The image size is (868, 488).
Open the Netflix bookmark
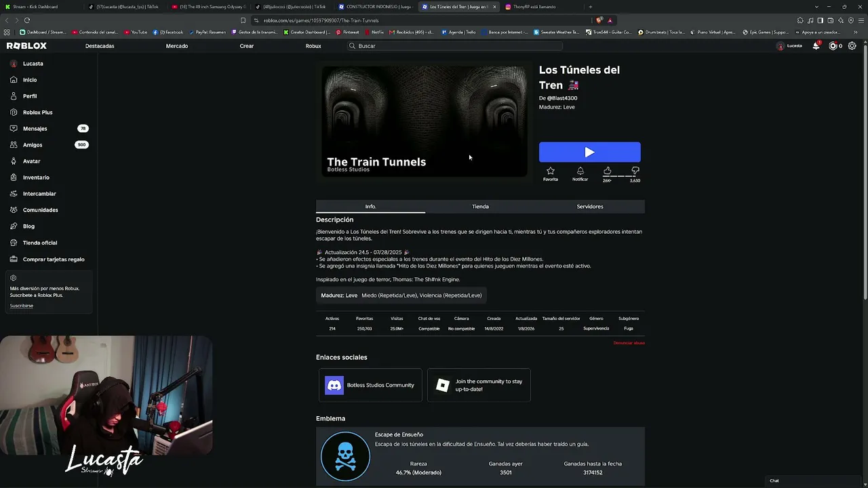pos(374,32)
